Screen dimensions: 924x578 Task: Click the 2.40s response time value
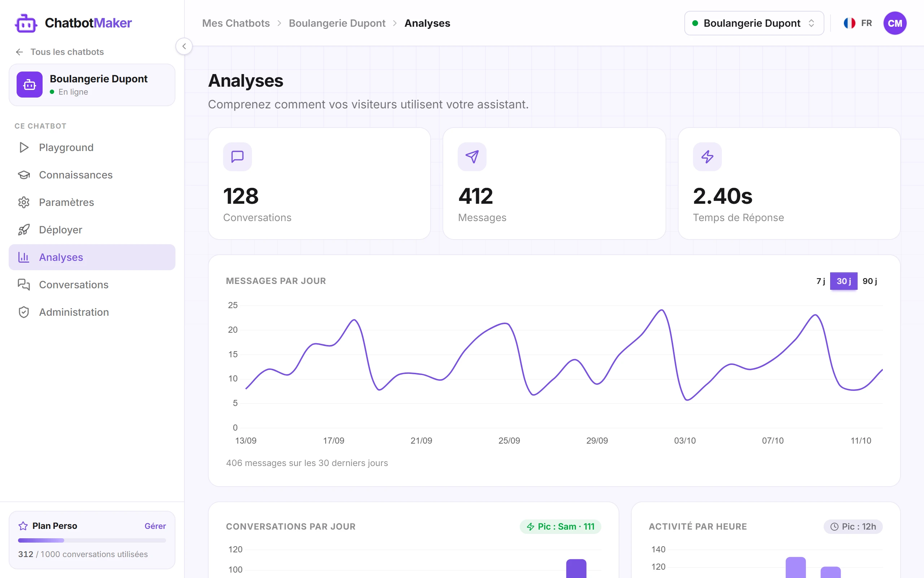(723, 196)
